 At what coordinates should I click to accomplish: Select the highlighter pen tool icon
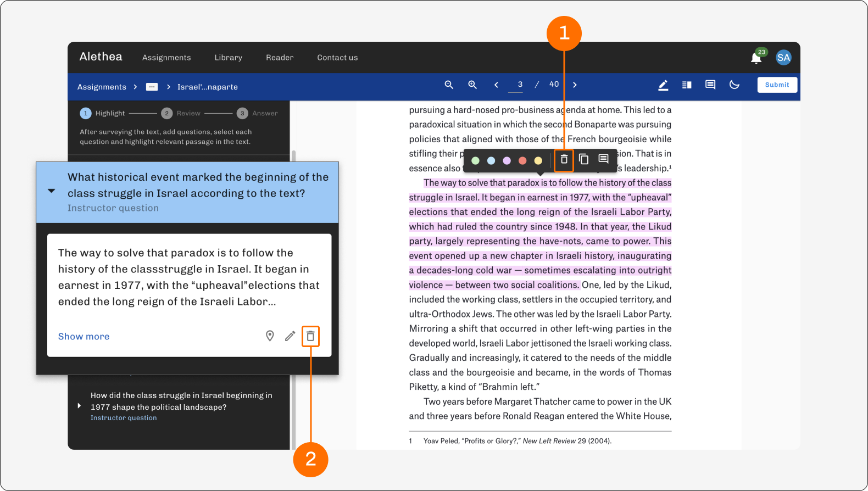(663, 85)
